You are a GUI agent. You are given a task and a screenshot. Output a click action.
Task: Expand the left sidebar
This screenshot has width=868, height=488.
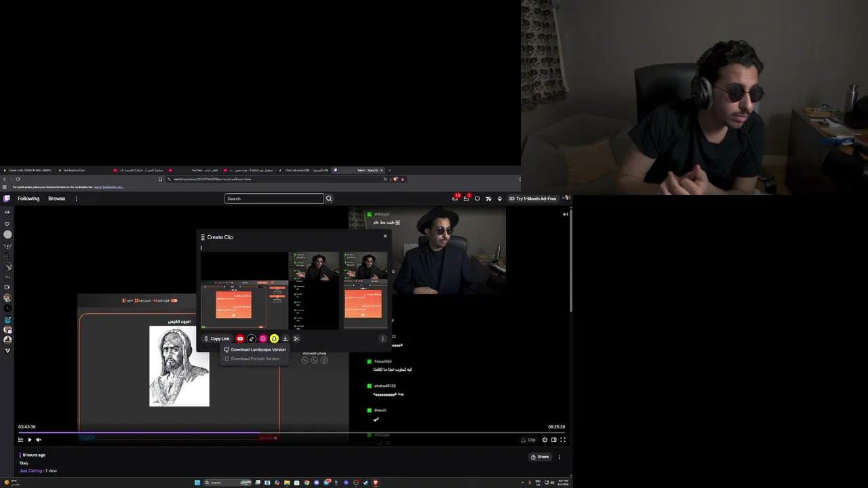pos(7,212)
